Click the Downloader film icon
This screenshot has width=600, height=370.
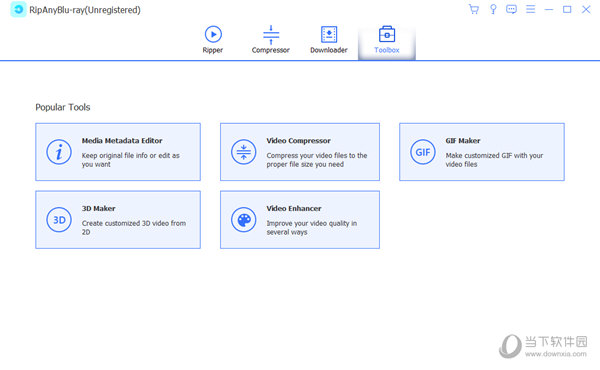coord(329,34)
